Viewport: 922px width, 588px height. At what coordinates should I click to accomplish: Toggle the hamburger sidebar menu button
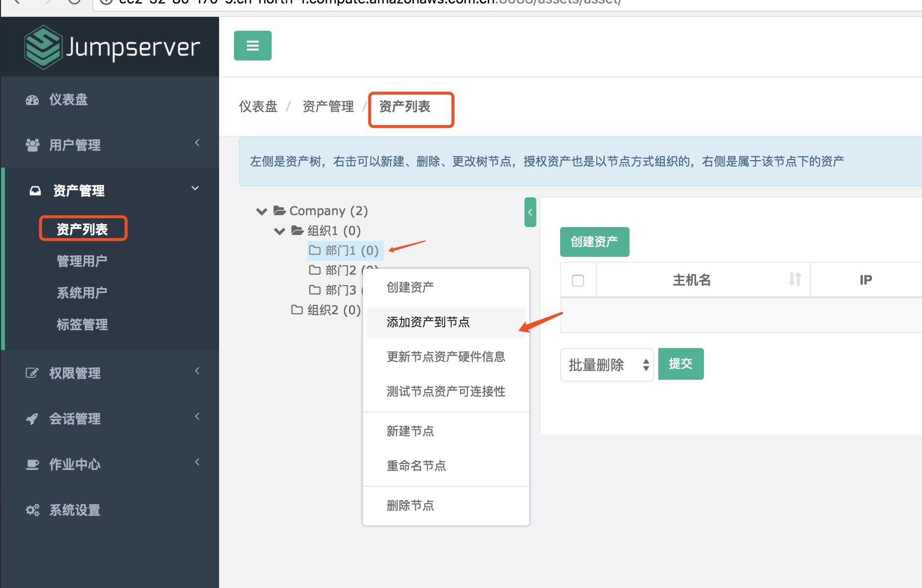[x=253, y=46]
